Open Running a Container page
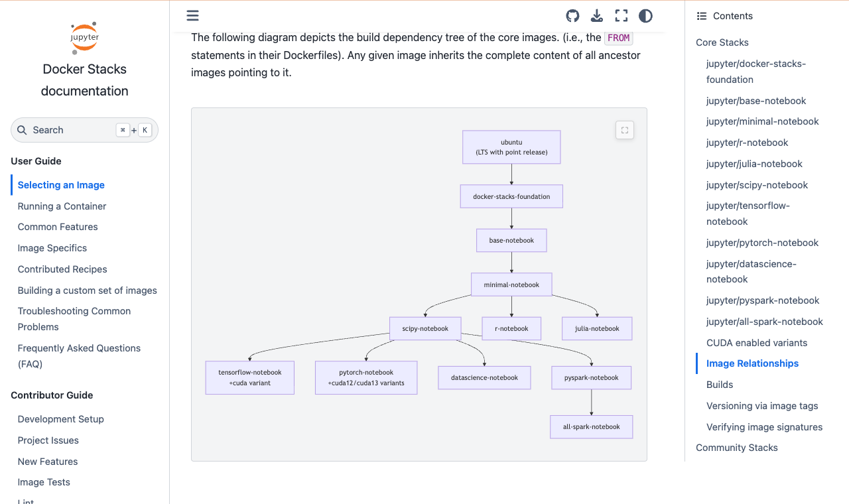Viewport: 849px width, 504px height. [62, 206]
